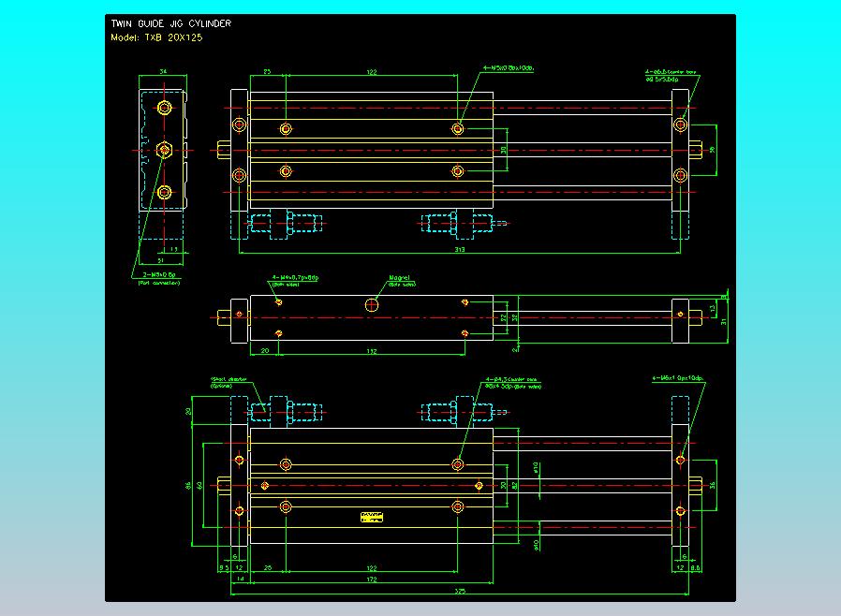Select the 86 height dimension left of bottom view
Screen dimensions: 841x616
[188, 485]
